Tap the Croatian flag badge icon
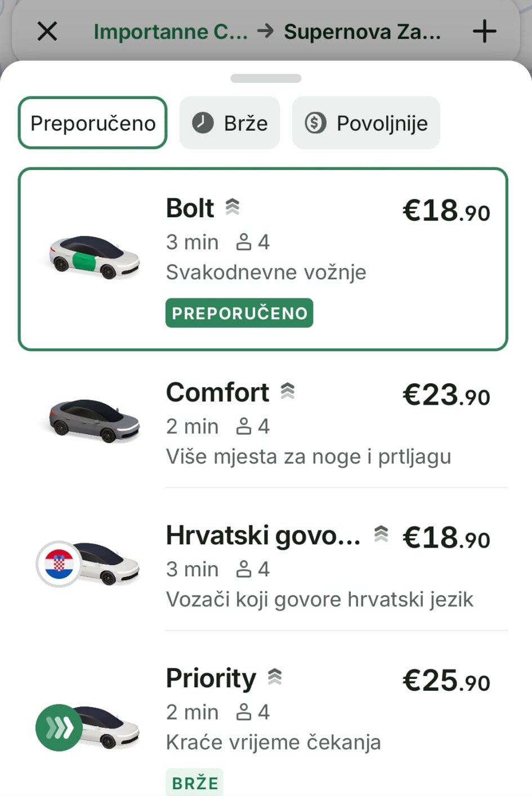This screenshot has height=796, width=532. click(59, 564)
